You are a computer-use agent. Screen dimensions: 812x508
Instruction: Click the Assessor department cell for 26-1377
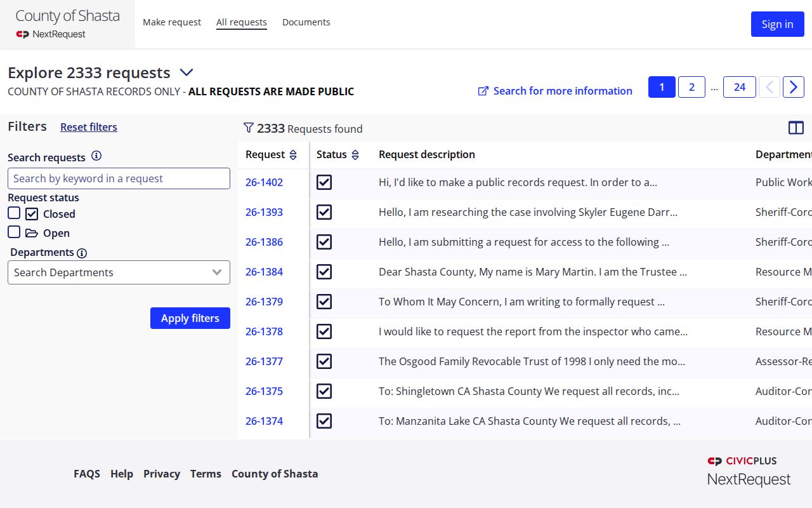pyautogui.click(x=783, y=361)
